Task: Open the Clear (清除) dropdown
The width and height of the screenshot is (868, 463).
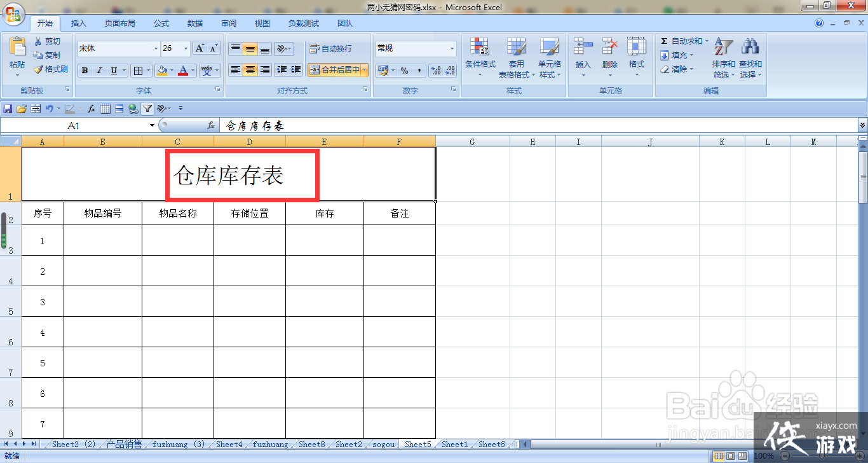Action: pos(677,69)
